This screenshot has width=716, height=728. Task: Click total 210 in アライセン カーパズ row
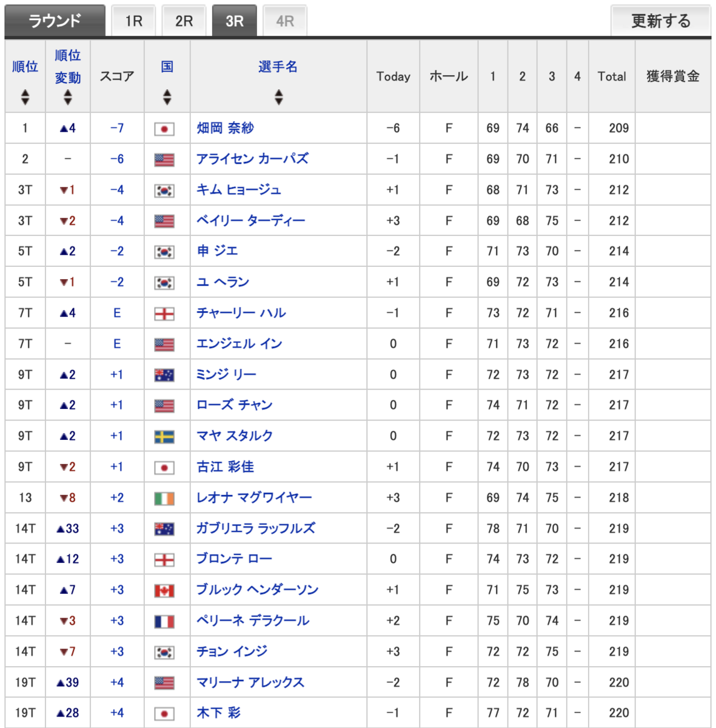(619, 159)
